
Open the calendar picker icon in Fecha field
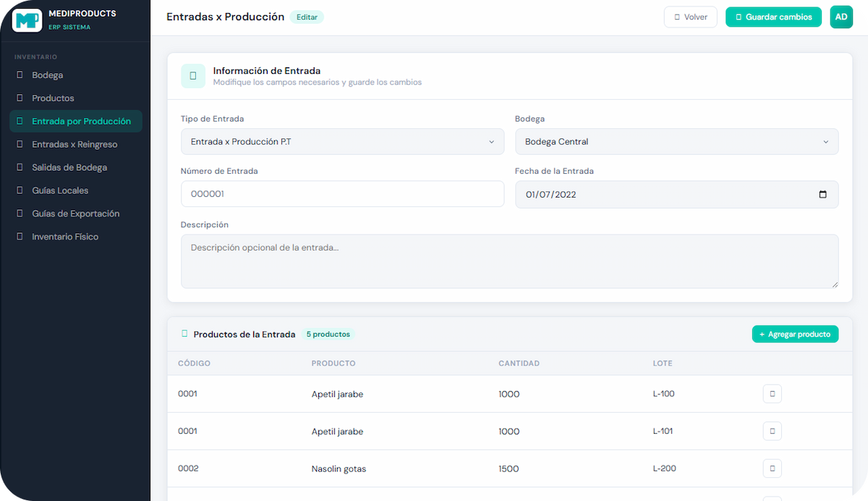click(822, 194)
